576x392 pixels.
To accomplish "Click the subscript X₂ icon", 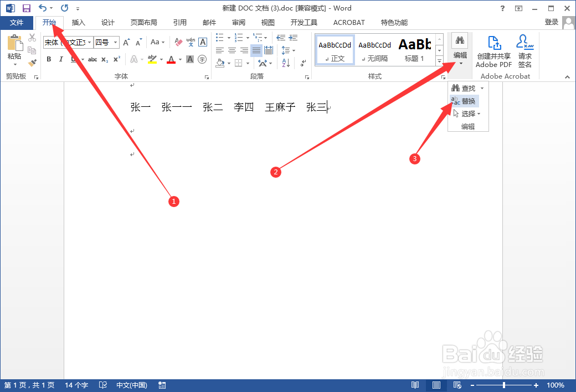I will 104,59.
